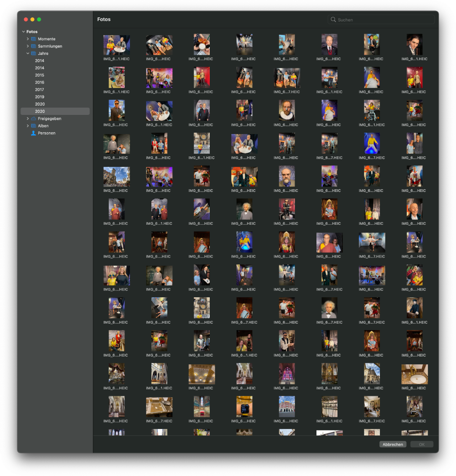Select the Apple Watch photo thumbnail
The image size is (456, 476).
coord(244,407)
